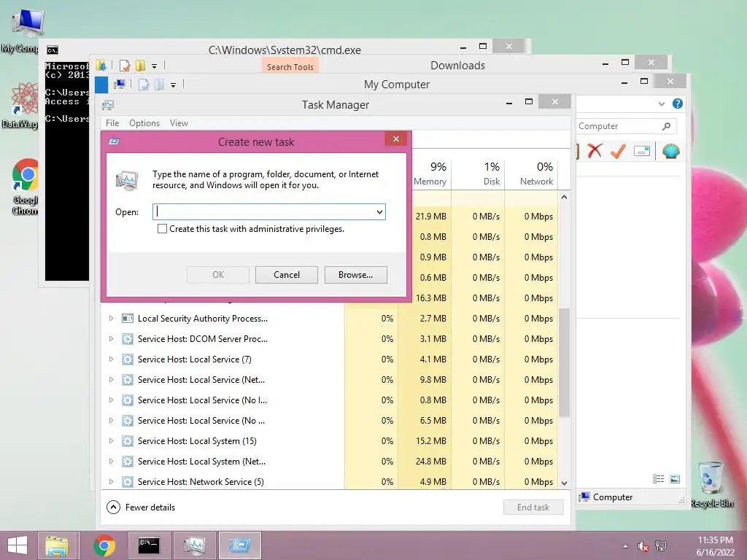Open the View menu in Task Manager

click(x=179, y=122)
